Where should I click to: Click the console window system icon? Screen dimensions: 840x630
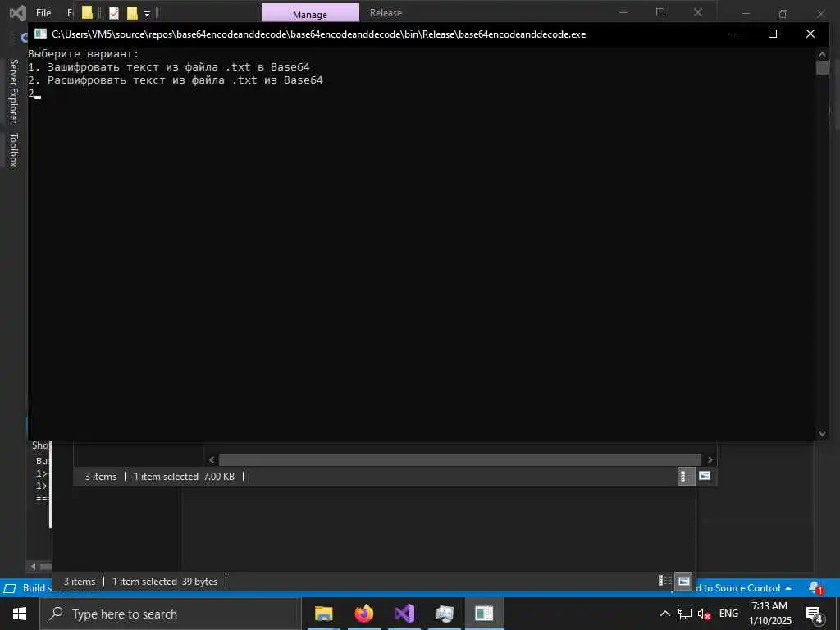pos(40,34)
